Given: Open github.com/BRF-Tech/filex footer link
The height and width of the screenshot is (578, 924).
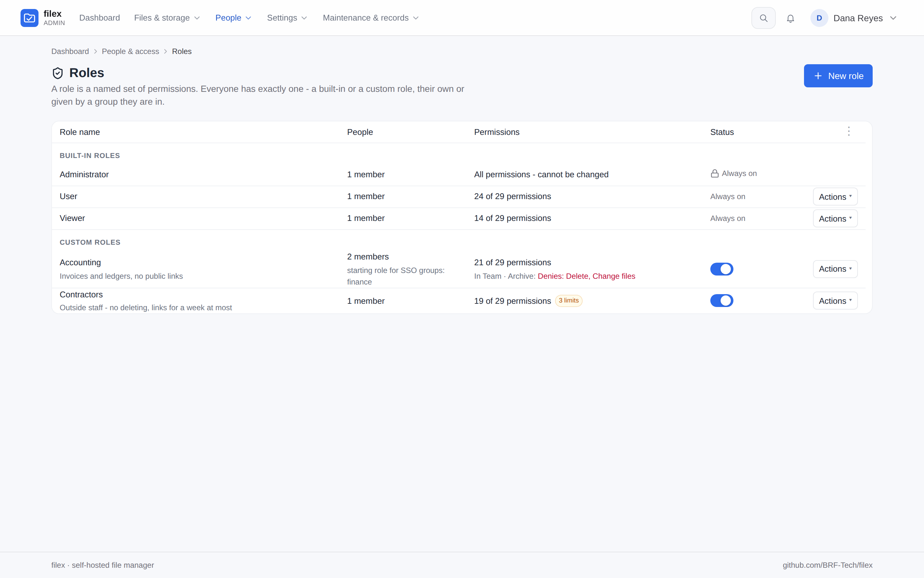Looking at the screenshot, I should [827, 565].
